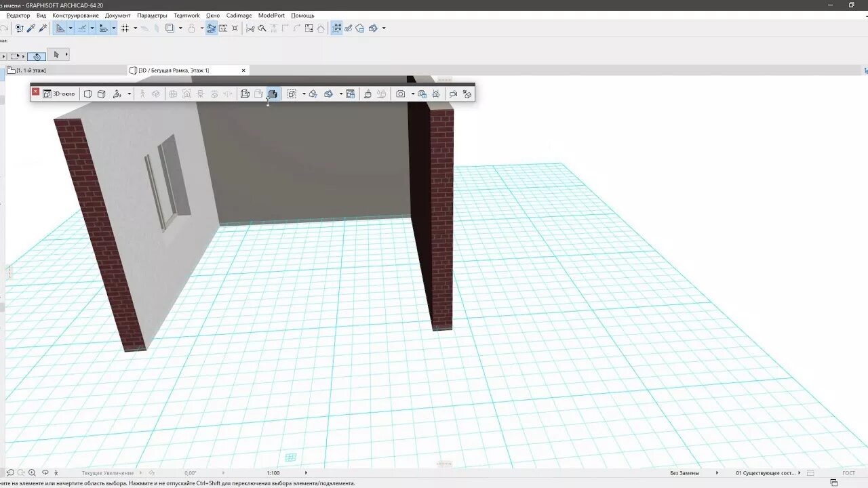The height and width of the screenshot is (488, 868).
Task: Click the first show selection in 3D icon
Action: [245, 94]
